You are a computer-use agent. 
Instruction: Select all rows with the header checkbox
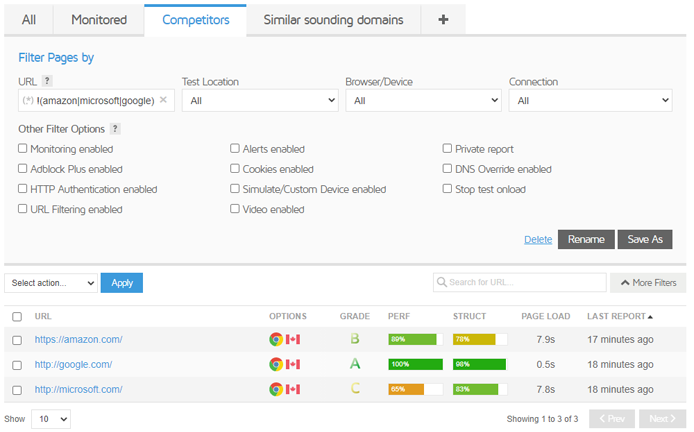pyautogui.click(x=17, y=316)
